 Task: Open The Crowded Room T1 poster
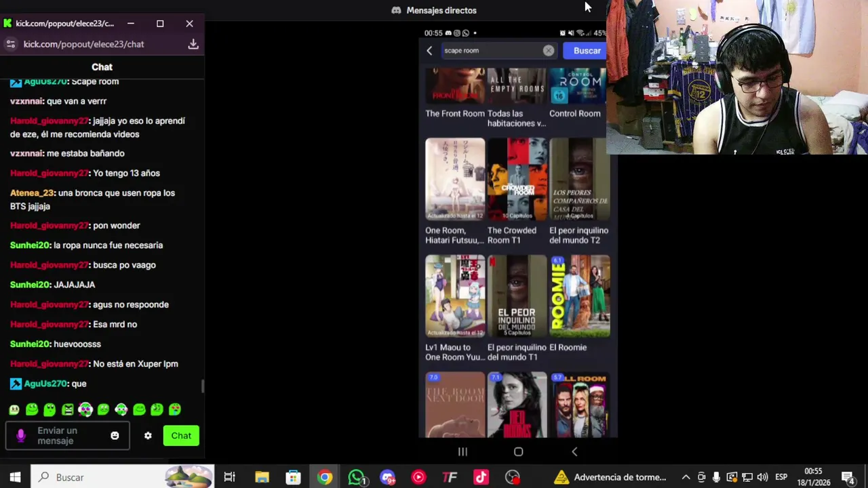click(517, 180)
